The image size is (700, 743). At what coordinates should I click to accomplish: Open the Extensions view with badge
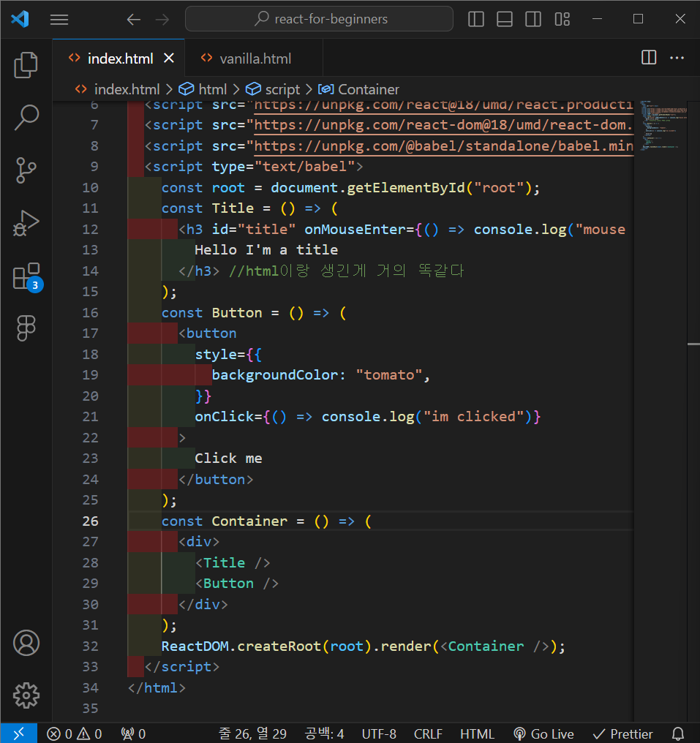pyautogui.click(x=26, y=277)
